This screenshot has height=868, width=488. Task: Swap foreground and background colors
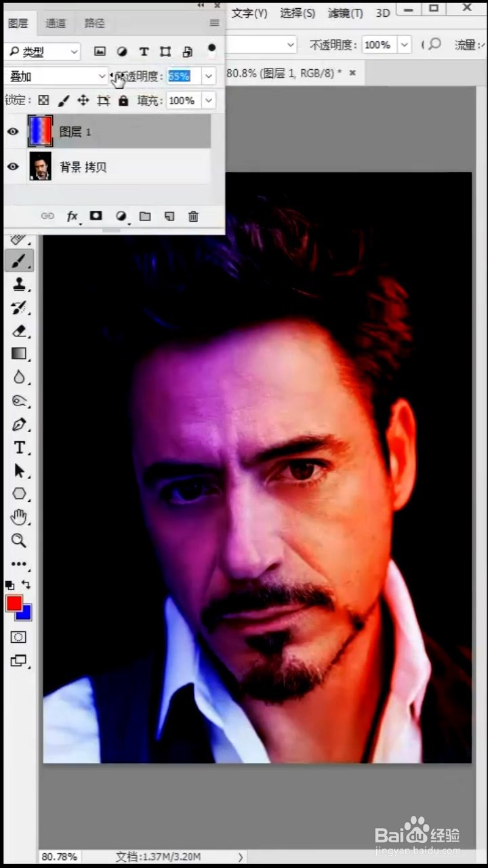[26, 585]
